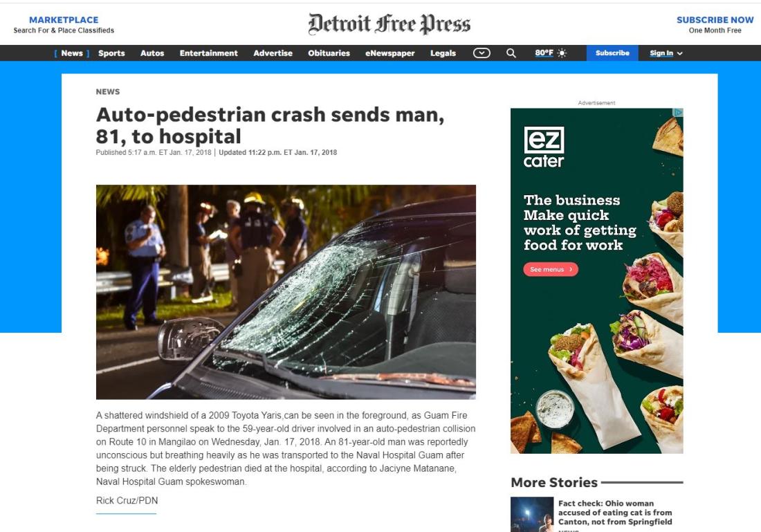Click the search magnifier icon
The height and width of the screenshot is (532, 761).
point(511,53)
